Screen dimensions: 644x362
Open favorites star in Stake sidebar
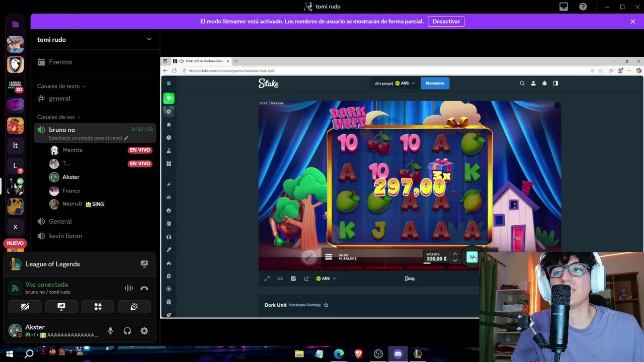pyautogui.click(x=169, y=124)
